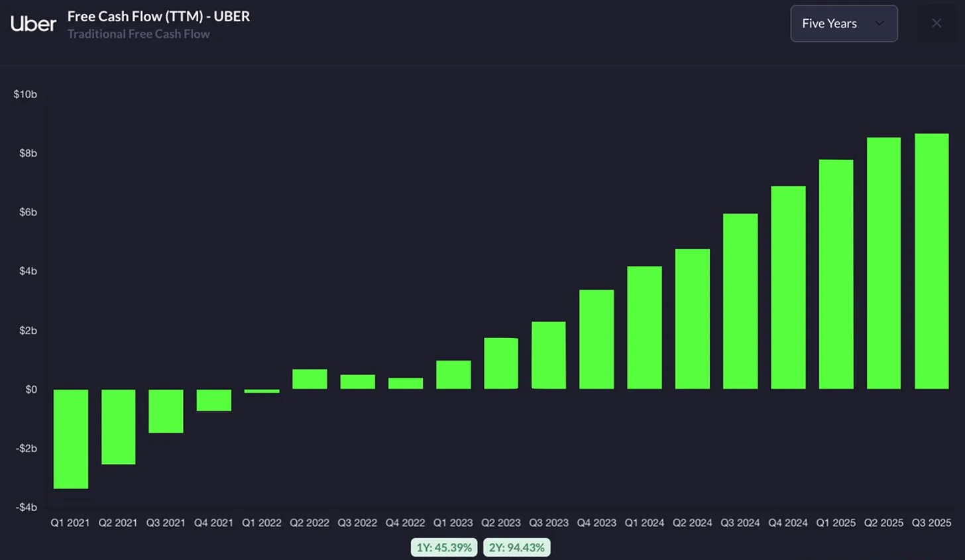Image resolution: width=965 pixels, height=560 pixels.
Task: Click the Q4 2024 bar
Action: pyautogui.click(x=788, y=288)
